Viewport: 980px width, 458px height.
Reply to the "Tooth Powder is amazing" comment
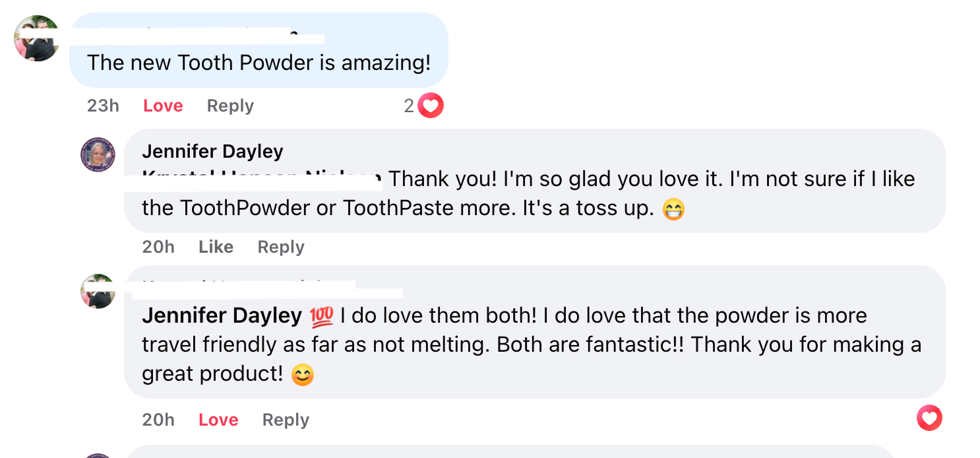tap(230, 106)
